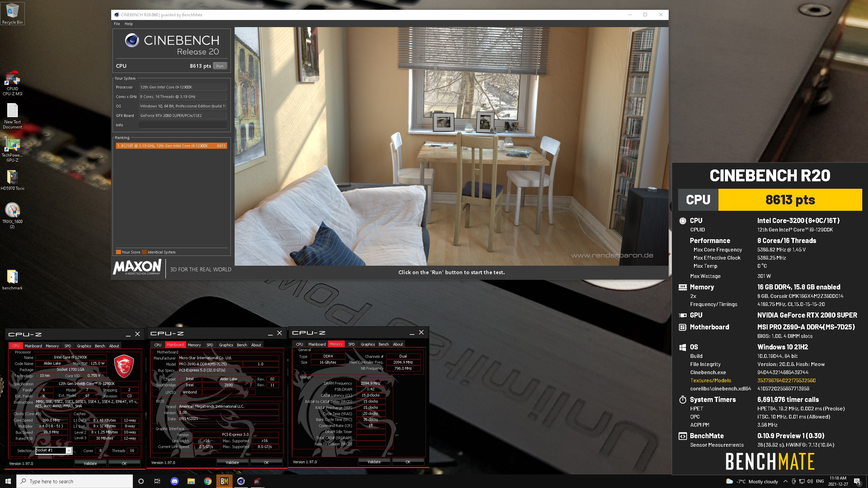868x488 pixels.
Task: Click the Processor field in Cinebench
Action: pos(183,87)
